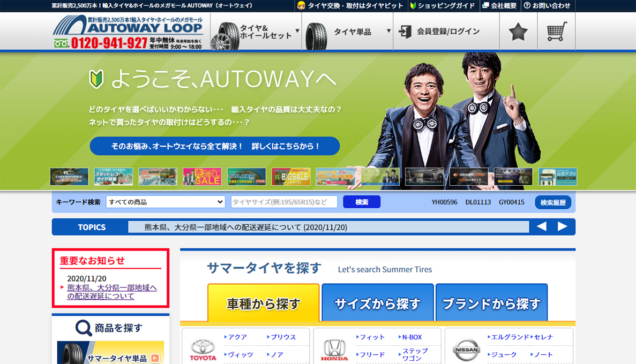Select recent search YH00596
The image size is (636, 364).
click(444, 202)
